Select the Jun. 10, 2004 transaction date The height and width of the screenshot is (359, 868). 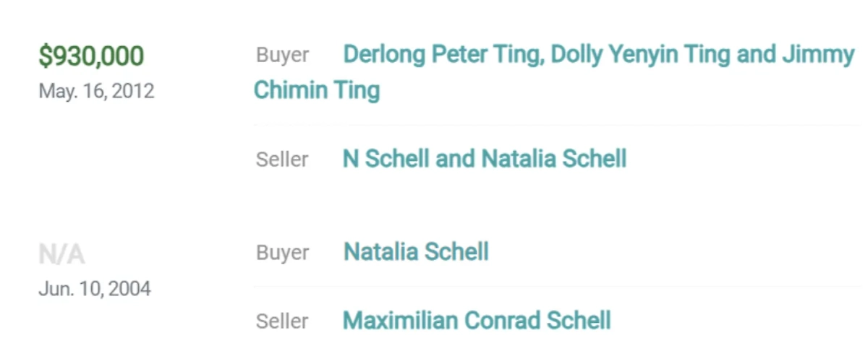click(95, 289)
